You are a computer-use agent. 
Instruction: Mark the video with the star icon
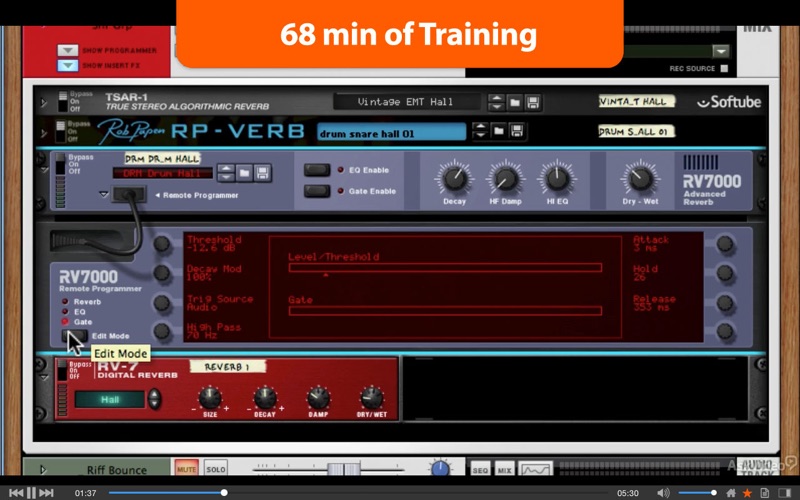[747, 493]
